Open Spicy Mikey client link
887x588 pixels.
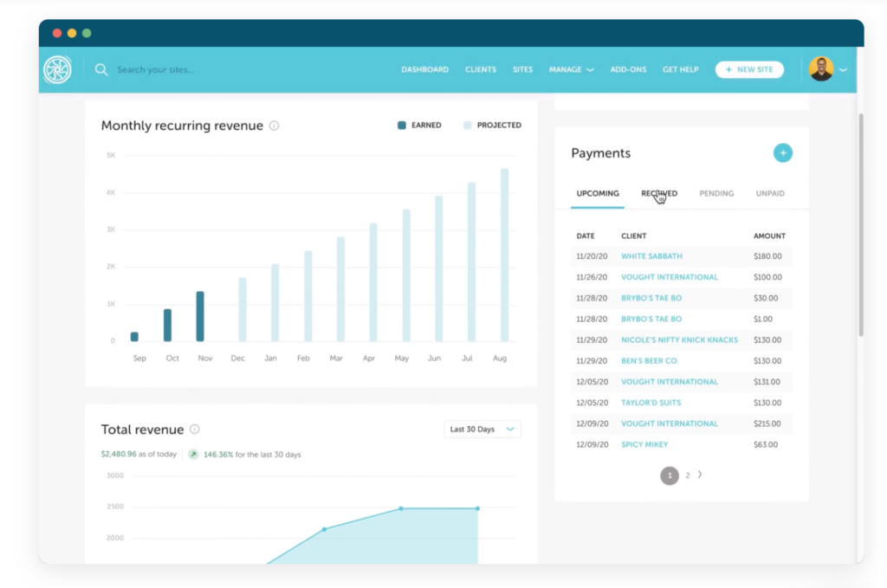coord(644,444)
